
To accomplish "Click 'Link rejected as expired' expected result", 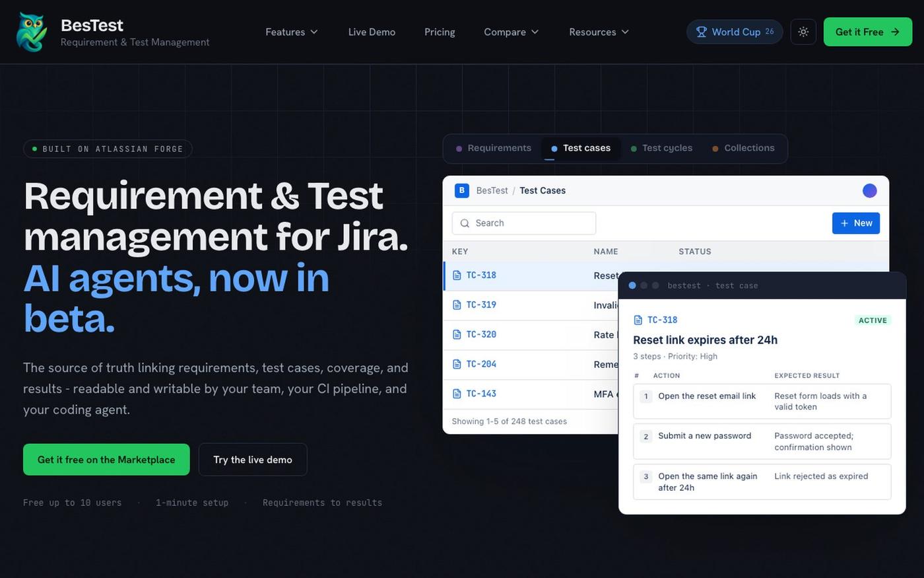I will (x=821, y=476).
